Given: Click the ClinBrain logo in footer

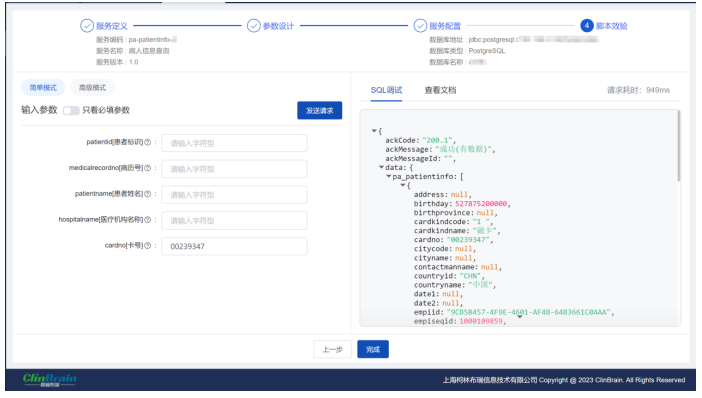Looking at the screenshot, I should [x=50, y=380].
